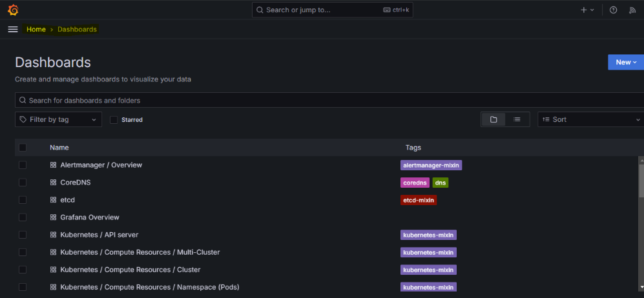Viewport: 644px width, 298px height.
Task: Open Kubernetes / Compute Resources / Cluster dashboard
Action: tap(130, 270)
